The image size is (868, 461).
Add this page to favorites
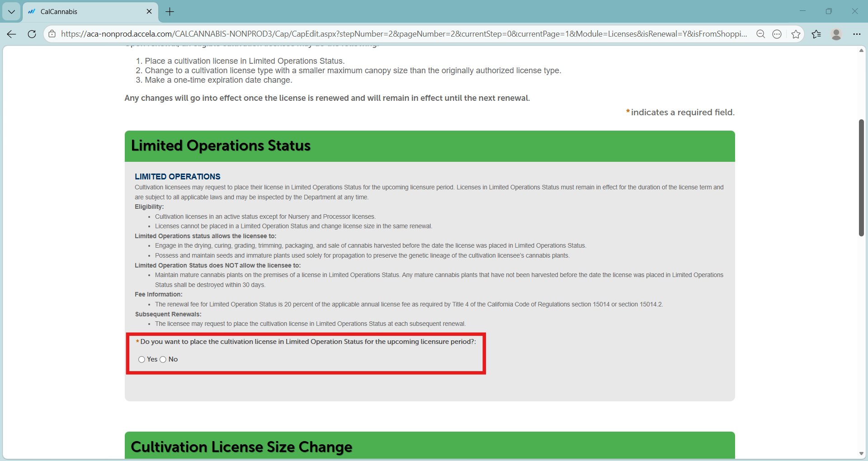coord(796,34)
